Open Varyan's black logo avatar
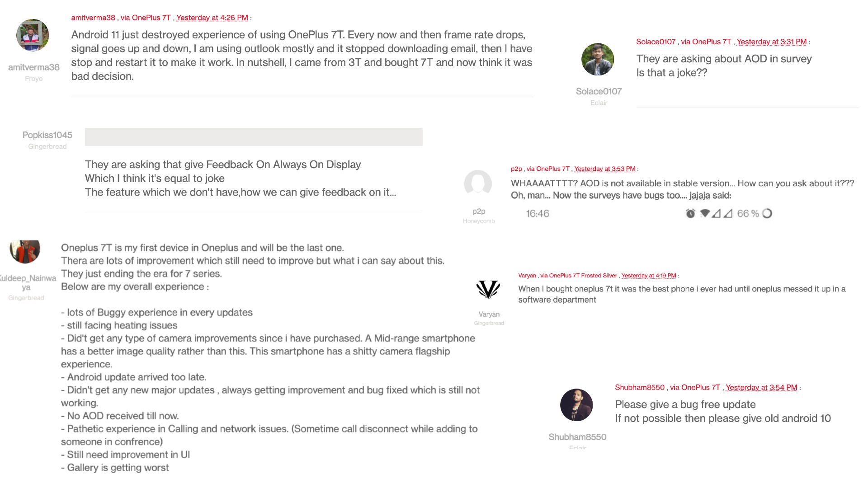Image resolution: width=868 pixels, height=488 pixels. click(x=488, y=289)
